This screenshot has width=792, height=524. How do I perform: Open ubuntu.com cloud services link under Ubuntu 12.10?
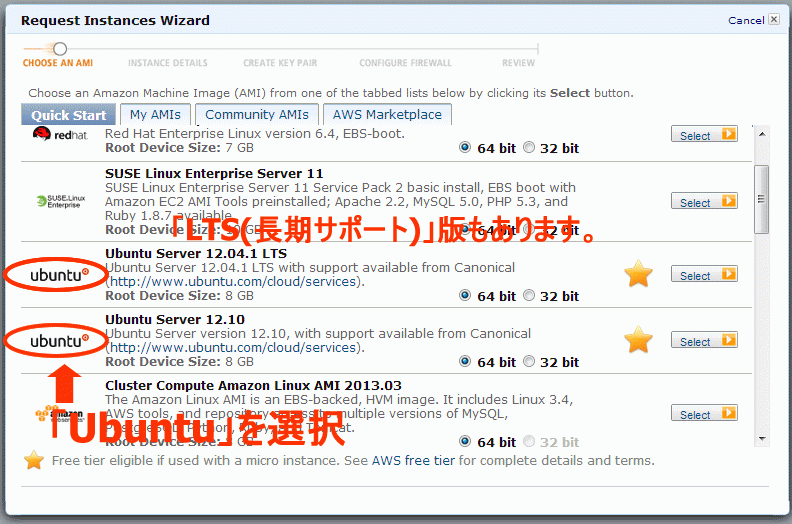point(233,348)
